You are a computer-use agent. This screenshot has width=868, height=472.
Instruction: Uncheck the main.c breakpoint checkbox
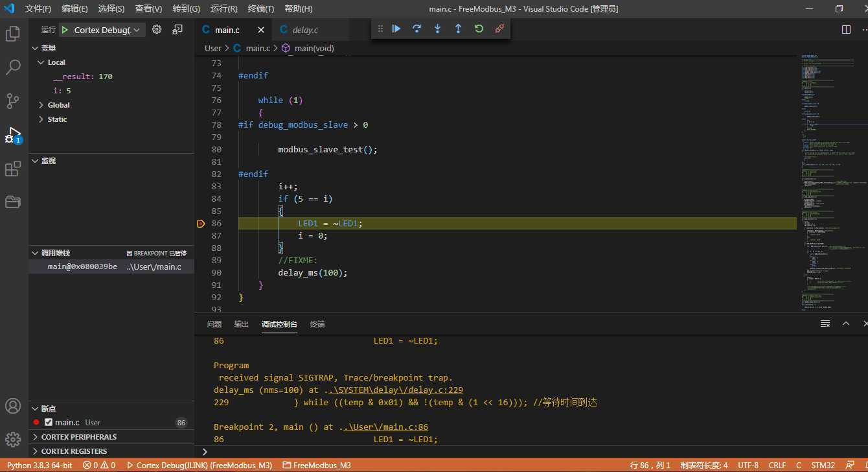tap(49, 423)
